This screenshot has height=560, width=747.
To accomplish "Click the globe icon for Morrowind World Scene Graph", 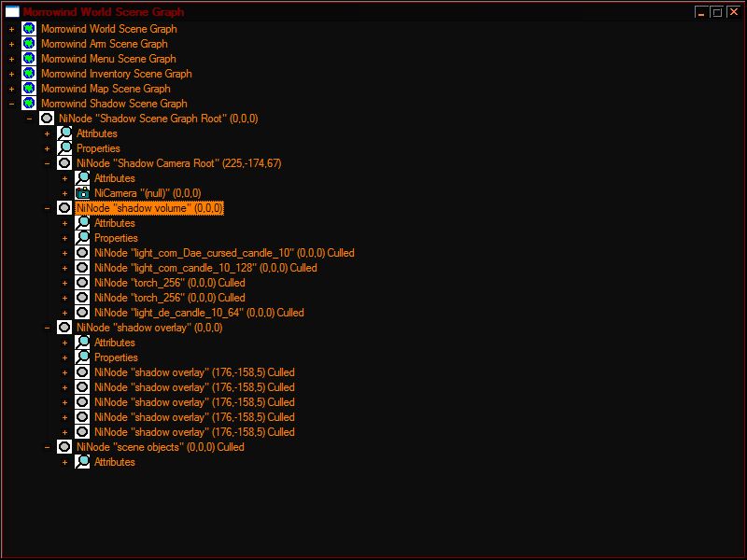I will click(x=29, y=29).
